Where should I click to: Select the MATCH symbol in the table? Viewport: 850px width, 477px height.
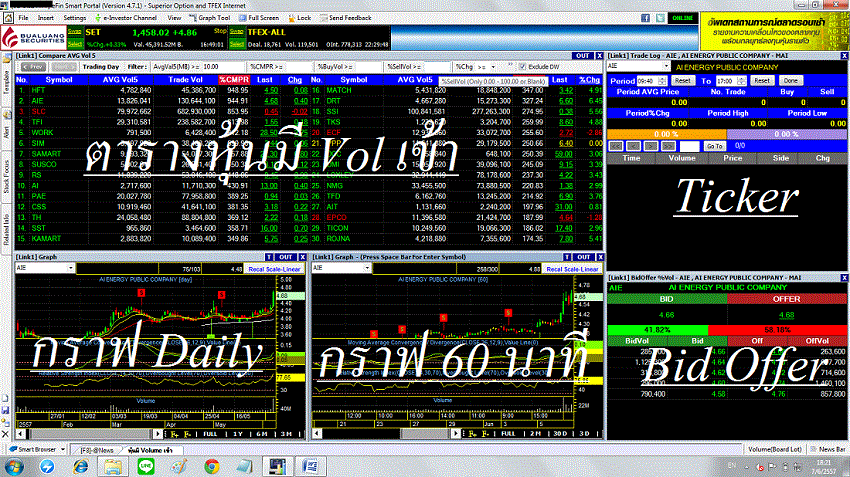339,91
